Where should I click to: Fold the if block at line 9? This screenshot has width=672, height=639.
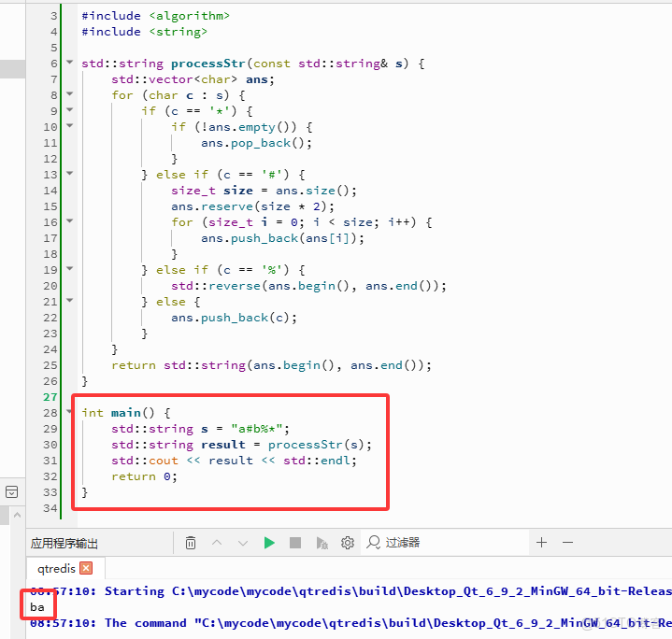point(70,110)
